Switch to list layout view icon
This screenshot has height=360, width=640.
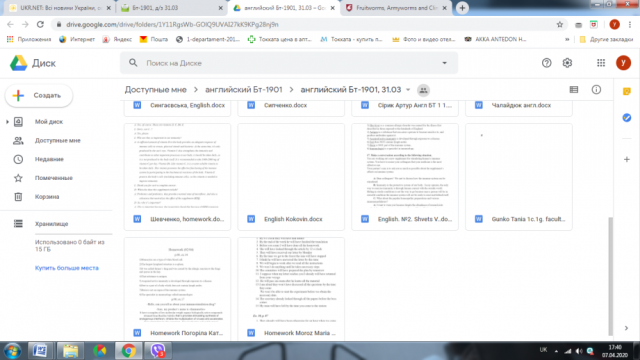coord(573,90)
